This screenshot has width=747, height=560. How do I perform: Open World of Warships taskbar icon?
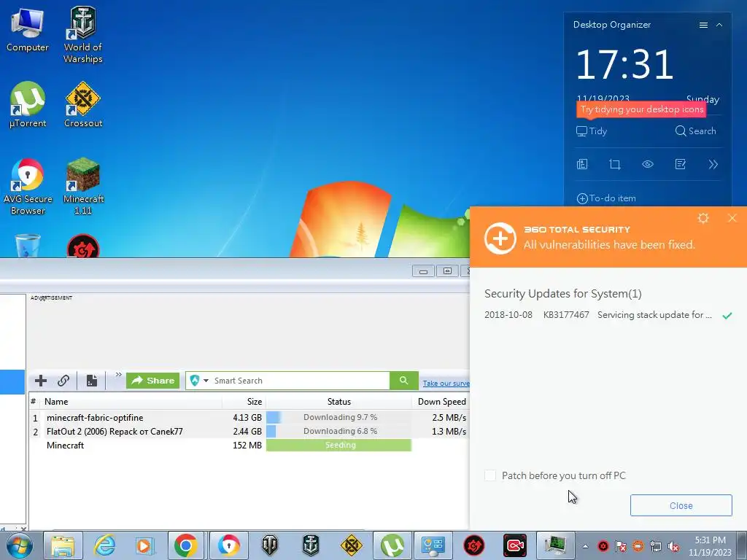click(x=311, y=545)
